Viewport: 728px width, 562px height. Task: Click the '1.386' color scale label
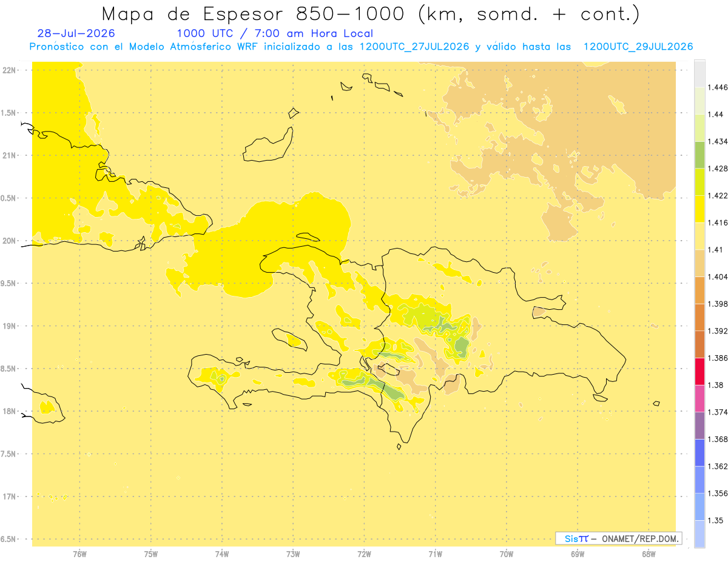coord(718,358)
